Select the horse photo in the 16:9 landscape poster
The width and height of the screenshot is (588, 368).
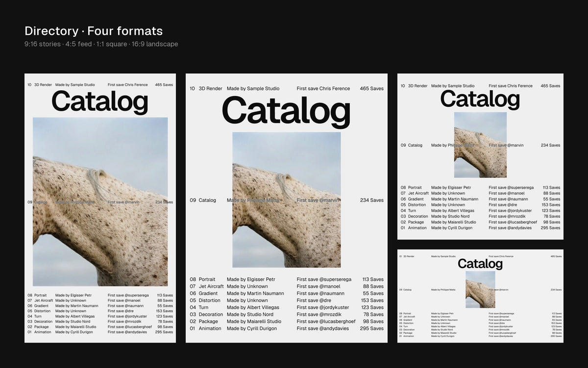[x=480, y=290]
